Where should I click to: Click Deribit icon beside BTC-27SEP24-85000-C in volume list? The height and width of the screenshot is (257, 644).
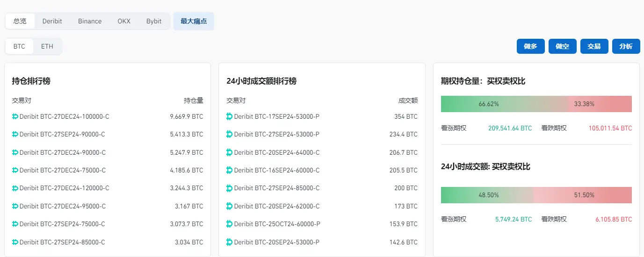point(229,188)
